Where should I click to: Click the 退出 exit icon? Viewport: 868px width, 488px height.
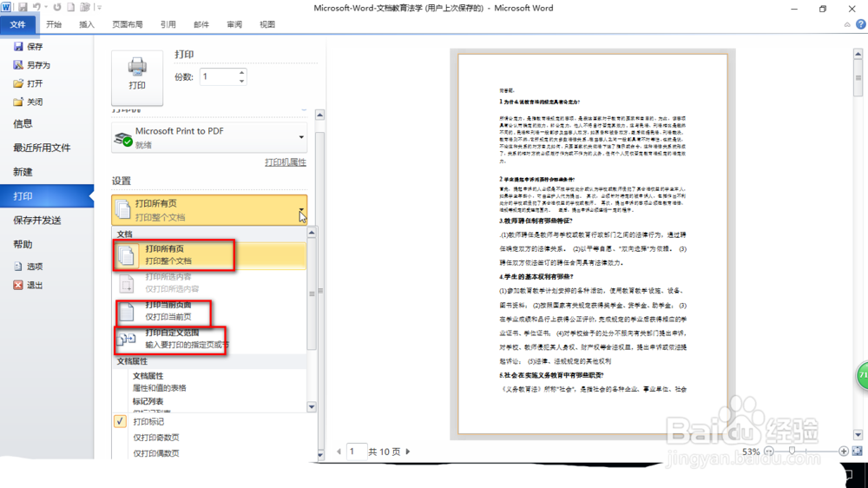pos(18,285)
